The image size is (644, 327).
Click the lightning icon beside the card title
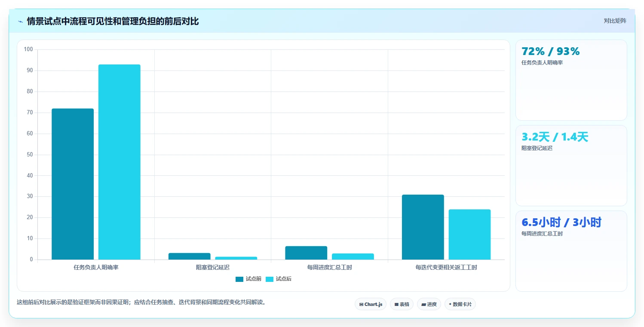(20, 21)
